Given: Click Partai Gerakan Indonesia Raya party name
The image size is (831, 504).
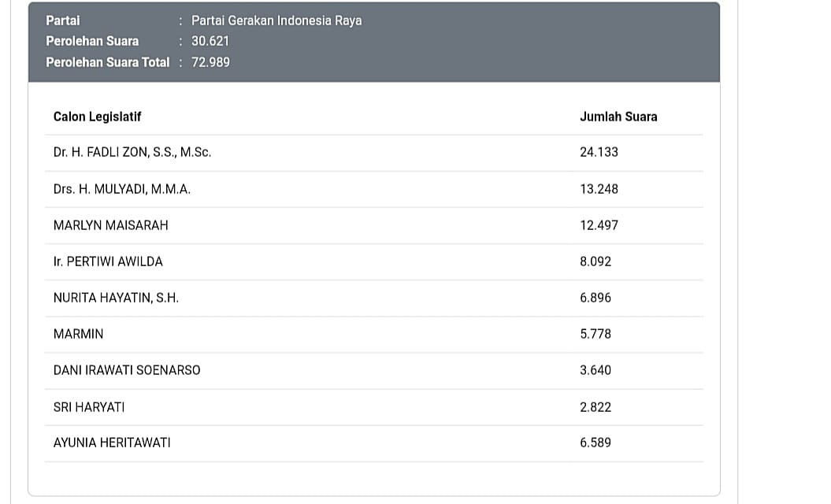Looking at the screenshot, I should click(276, 20).
